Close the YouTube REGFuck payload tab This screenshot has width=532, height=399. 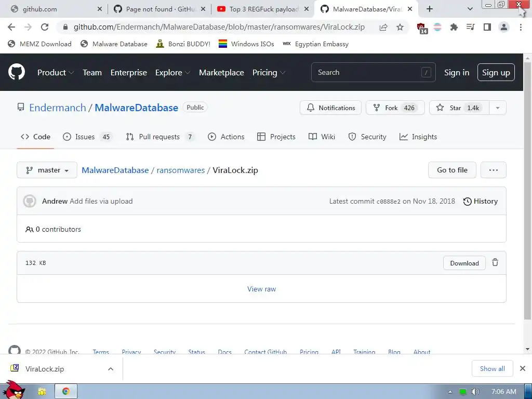tap(307, 9)
